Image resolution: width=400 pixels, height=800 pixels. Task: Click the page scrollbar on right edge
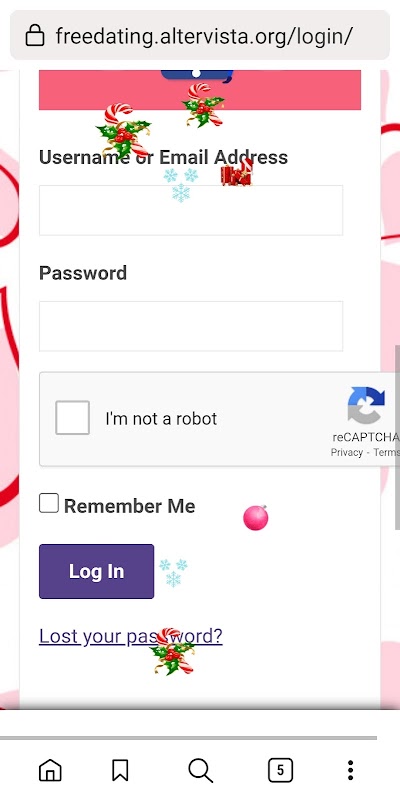point(397,437)
